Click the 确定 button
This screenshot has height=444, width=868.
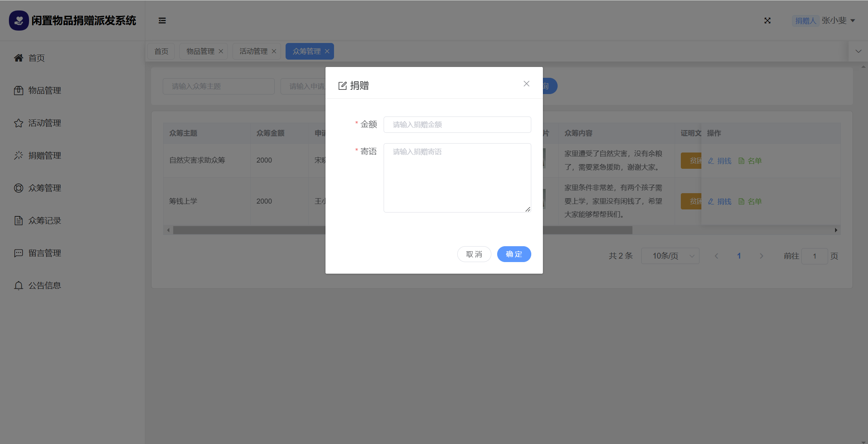(514, 254)
